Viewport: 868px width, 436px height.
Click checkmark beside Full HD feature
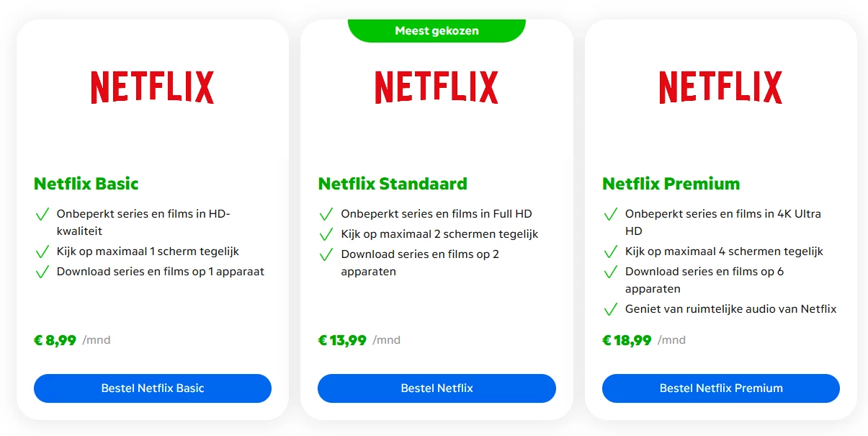coord(326,214)
